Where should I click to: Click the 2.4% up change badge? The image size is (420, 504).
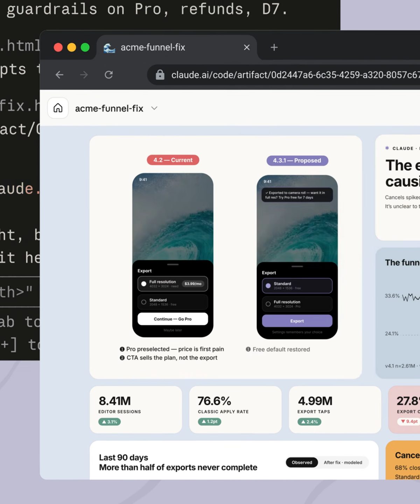pos(309,422)
